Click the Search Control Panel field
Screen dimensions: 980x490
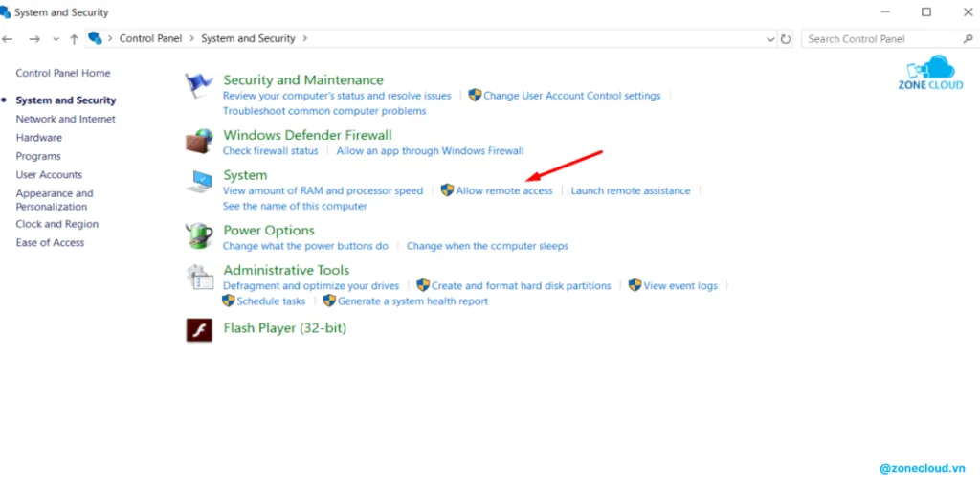point(880,39)
